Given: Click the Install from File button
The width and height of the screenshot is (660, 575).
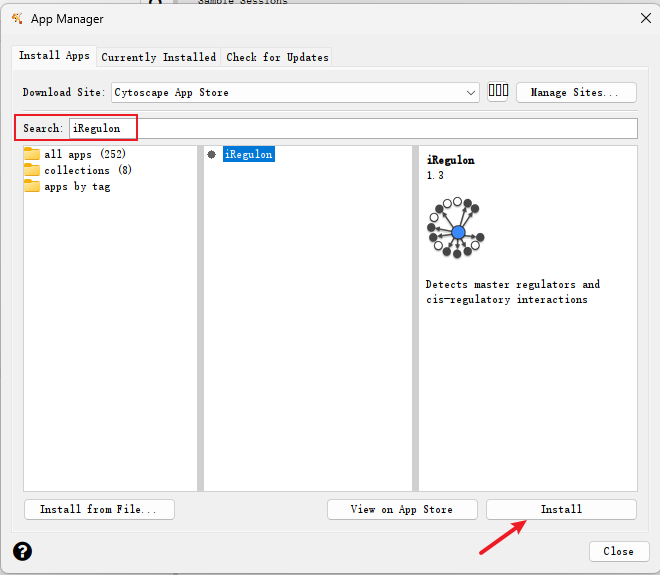Looking at the screenshot, I should 99,509.
